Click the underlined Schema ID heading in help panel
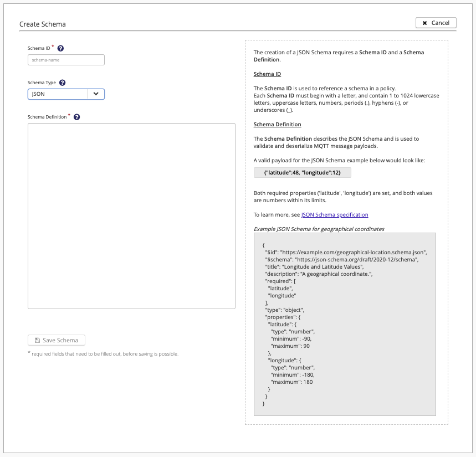 [x=267, y=74]
